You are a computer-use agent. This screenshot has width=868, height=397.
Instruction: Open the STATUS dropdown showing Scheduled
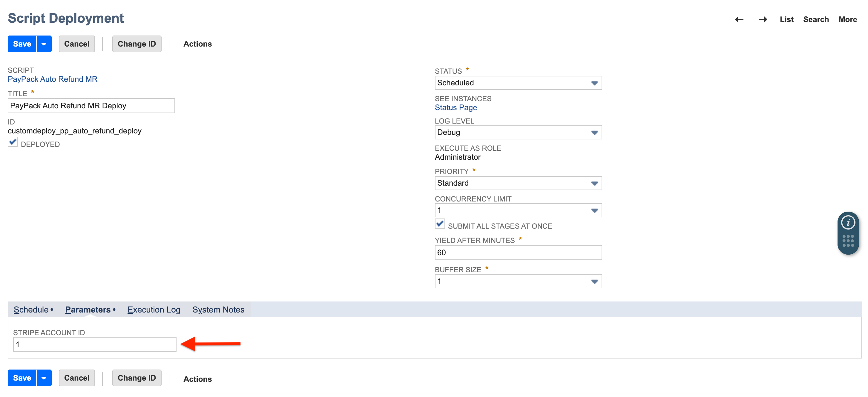coord(594,83)
